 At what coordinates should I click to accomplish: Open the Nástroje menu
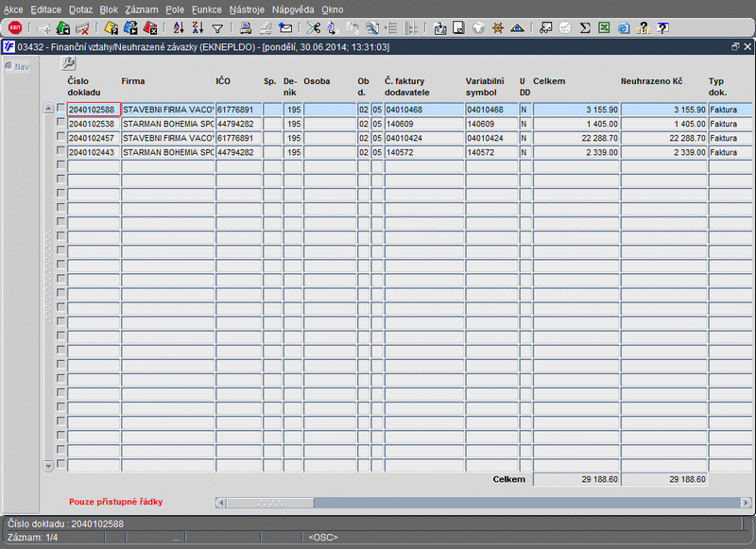click(247, 9)
